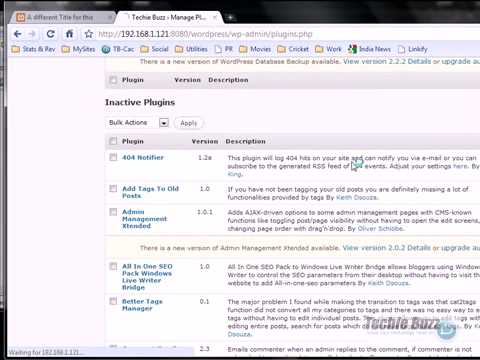Tick select-all checkbox in Inactive Plugins header
Viewport: 480px width, 360px height.
point(113,141)
